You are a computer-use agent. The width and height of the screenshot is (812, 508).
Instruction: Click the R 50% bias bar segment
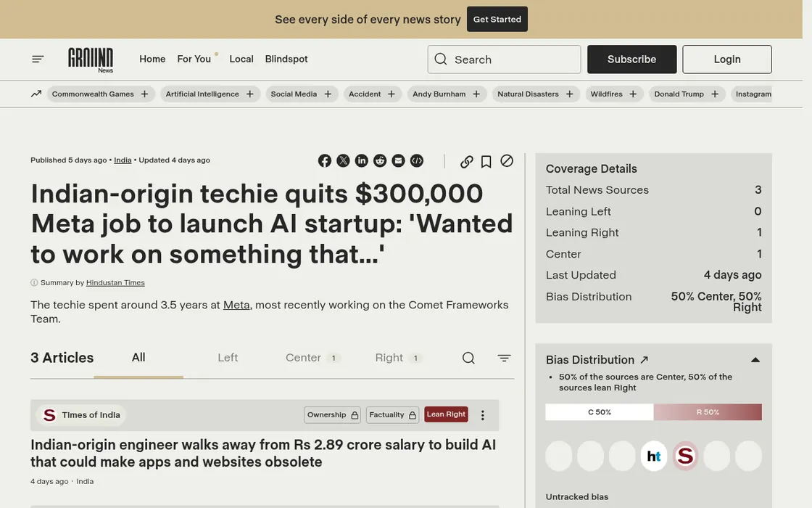click(708, 412)
